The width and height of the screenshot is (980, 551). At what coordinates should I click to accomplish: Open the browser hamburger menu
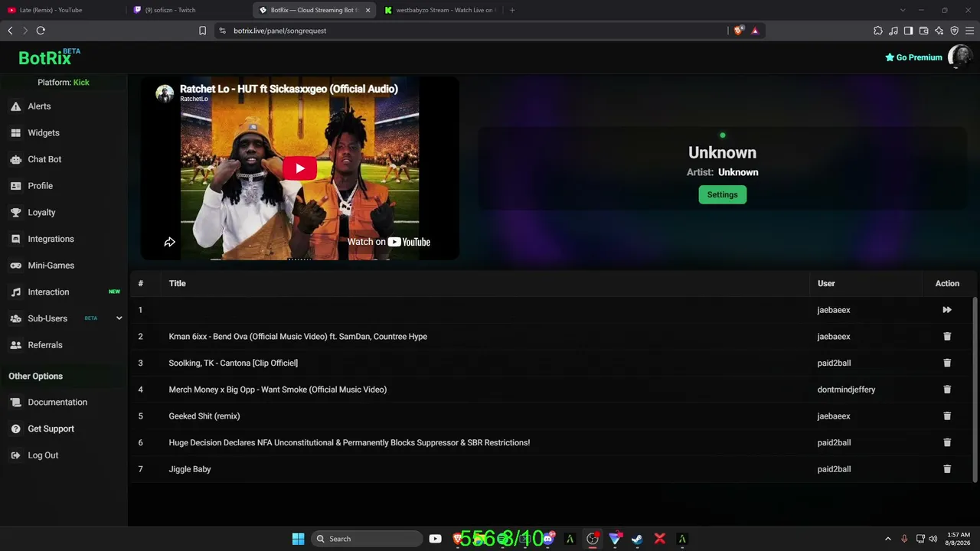click(x=969, y=31)
